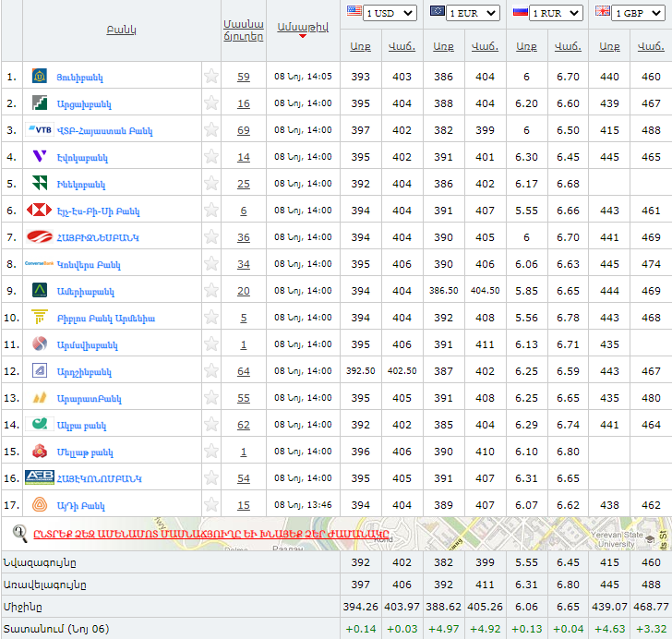Click the GBP sell rate 488 in row 3
672x639 pixels.
pos(651,130)
